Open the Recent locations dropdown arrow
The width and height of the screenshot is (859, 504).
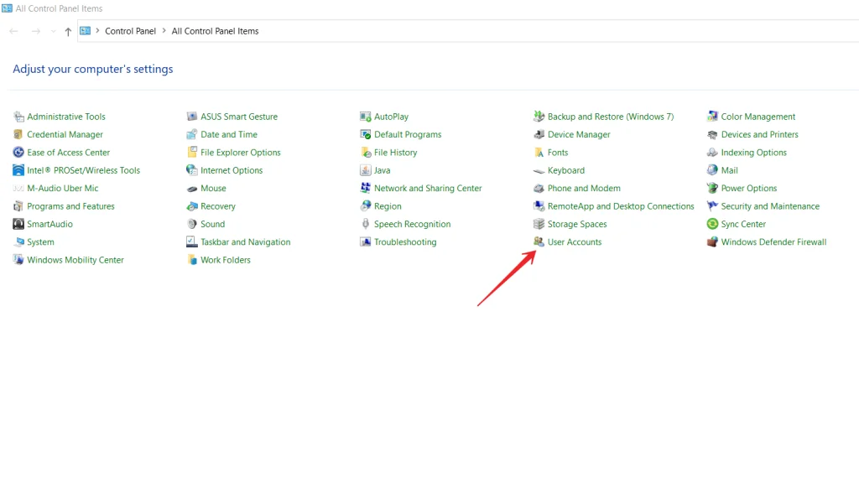point(53,32)
